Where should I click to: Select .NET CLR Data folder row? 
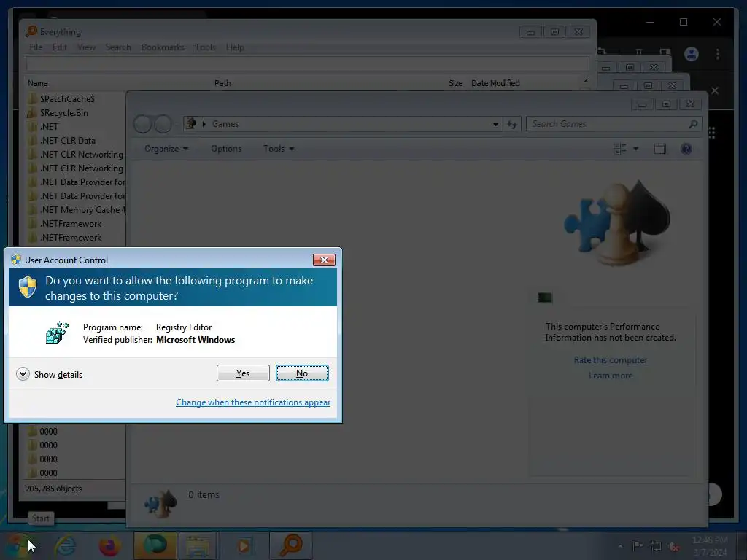pos(68,141)
